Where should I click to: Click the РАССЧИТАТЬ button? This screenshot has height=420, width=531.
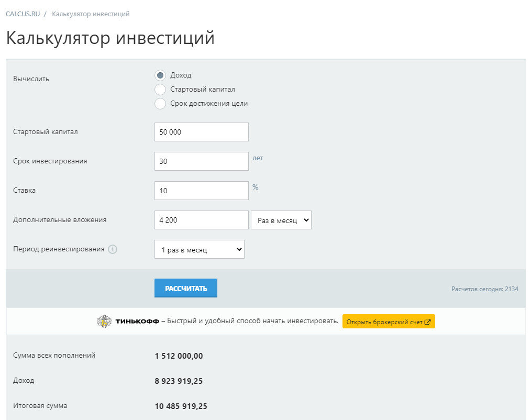click(x=185, y=288)
